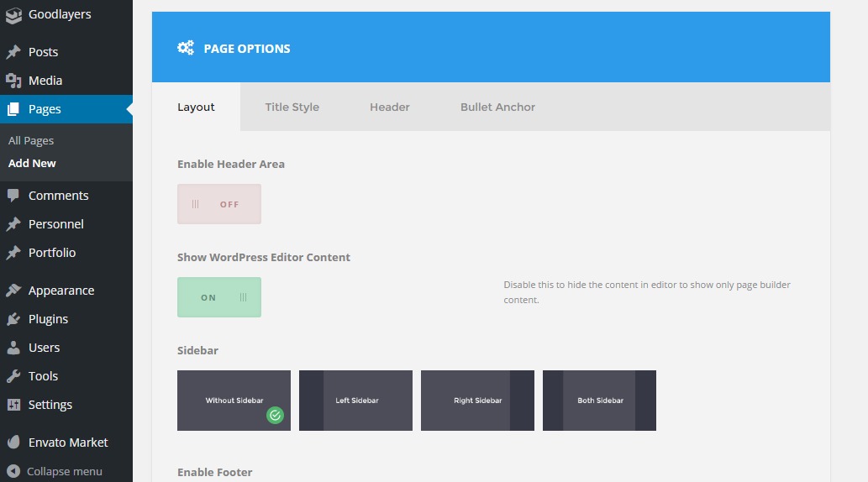Screen dimensions: 868x482
Task: Select the Appearance paintbrush icon
Action: [x=13, y=291]
